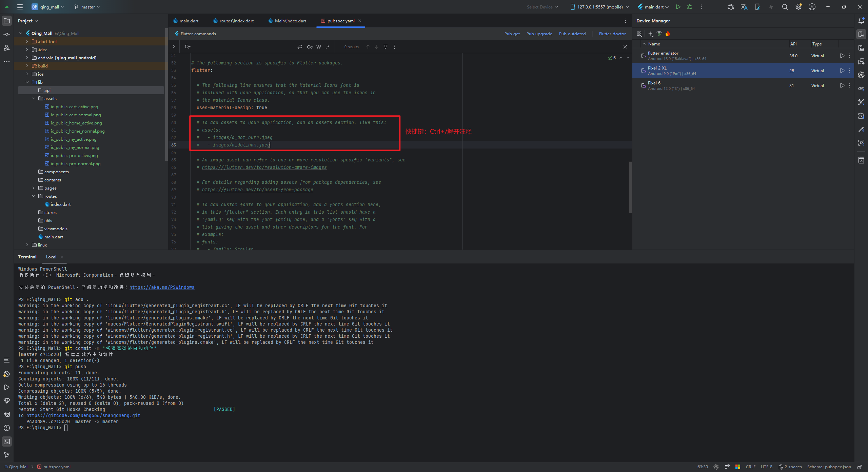Open the master branch dropdown
This screenshot has height=472, width=868.
click(87, 7)
